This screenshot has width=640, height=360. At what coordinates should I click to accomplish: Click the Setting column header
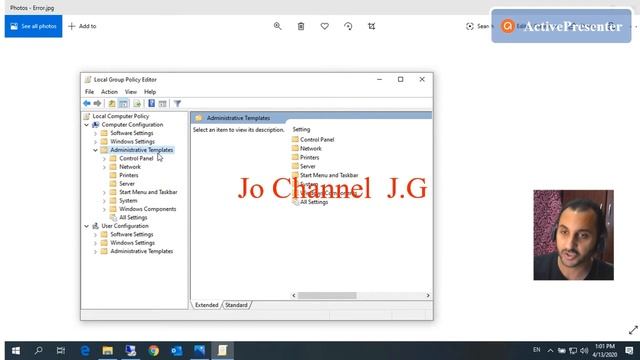301,129
